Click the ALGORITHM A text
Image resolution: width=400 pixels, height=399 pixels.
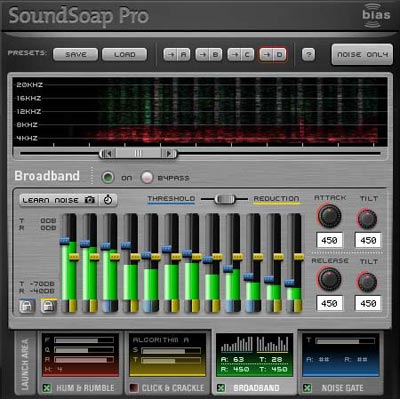click(x=161, y=340)
